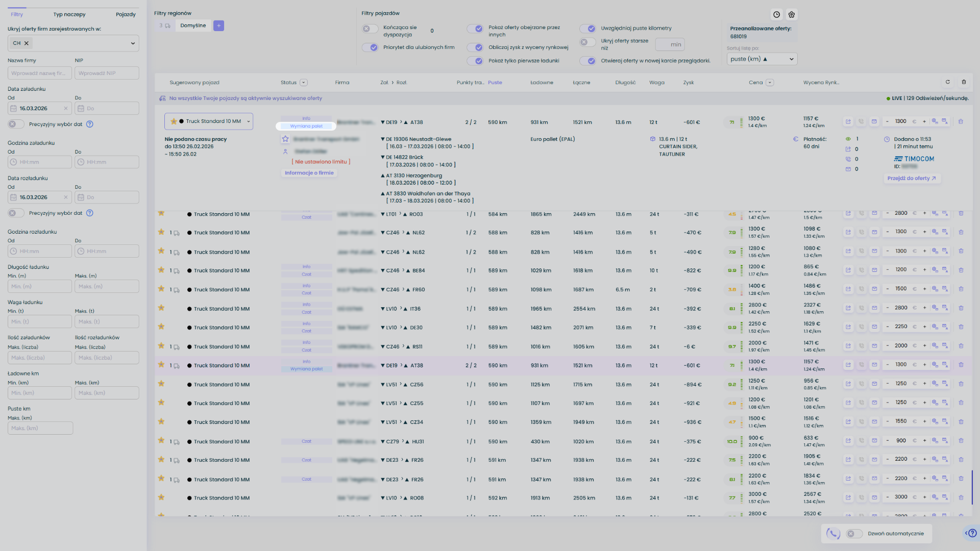This screenshot has height=551, width=980.
Task: Click Przejdź do oferty link
Action: [x=912, y=179]
